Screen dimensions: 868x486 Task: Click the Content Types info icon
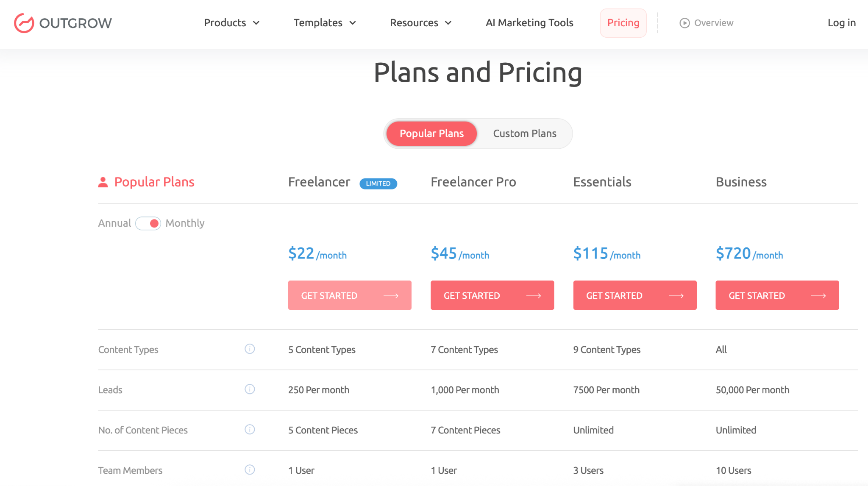[250, 349]
